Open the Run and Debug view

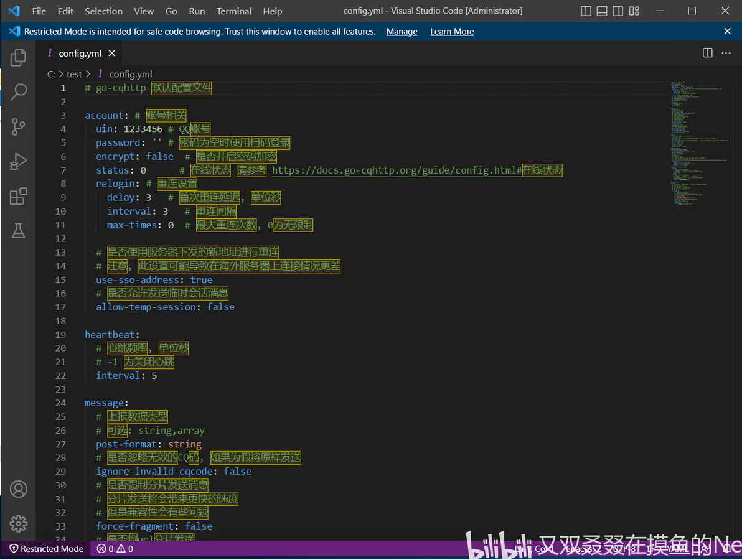[18, 162]
